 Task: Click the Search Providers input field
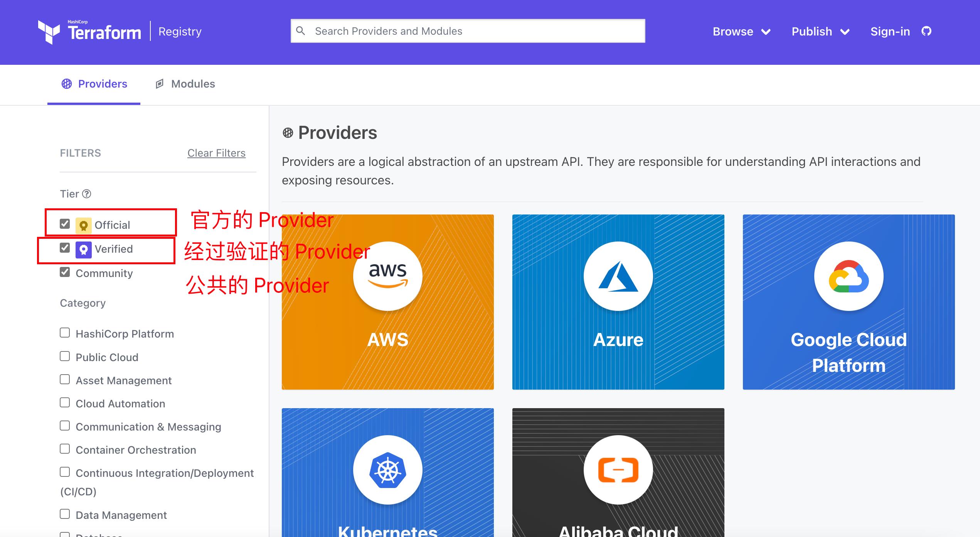(x=467, y=30)
